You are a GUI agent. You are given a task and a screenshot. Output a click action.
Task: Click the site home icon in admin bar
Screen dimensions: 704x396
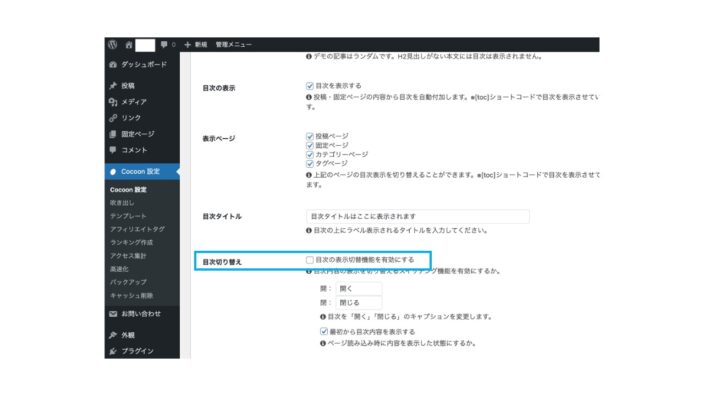pyautogui.click(x=129, y=44)
